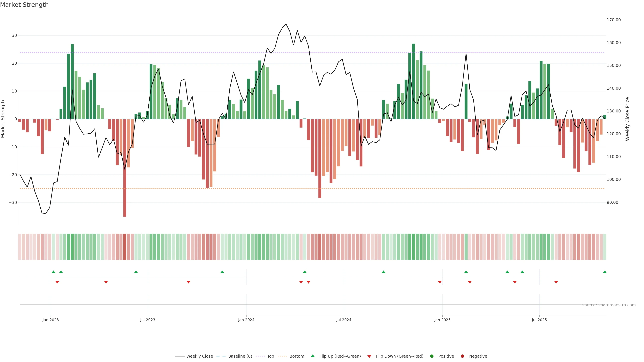Click the dark red Negative circle legend icon
The height and width of the screenshot is (362, 644).
(462, 356)
